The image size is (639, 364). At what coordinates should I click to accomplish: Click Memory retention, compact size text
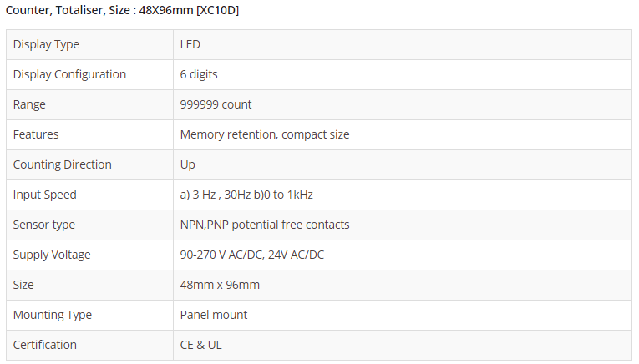tap(265, 134)
